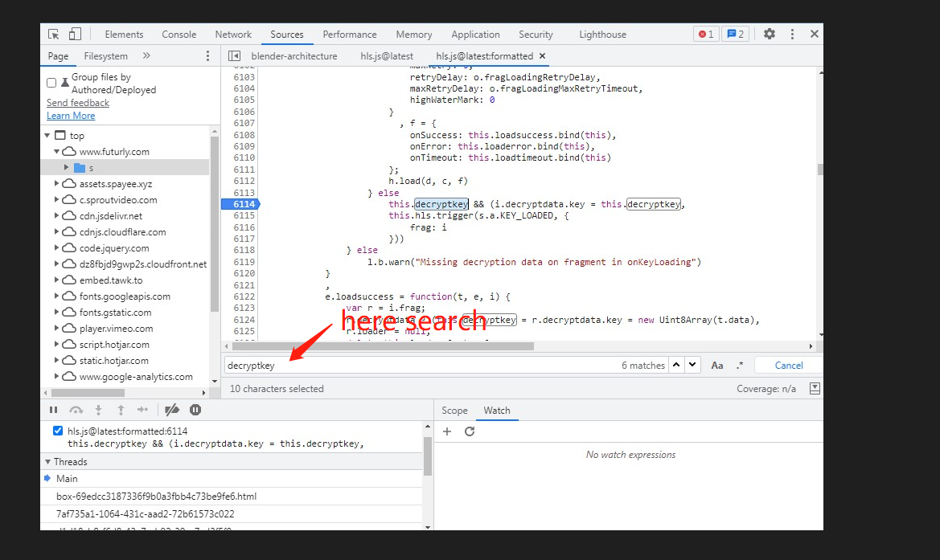Toggle match case Aa option
Screen dimensions: 940x560
coord(717,366)
